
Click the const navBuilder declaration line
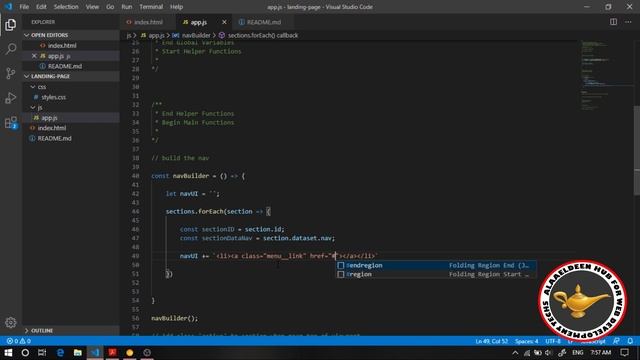point(198,176)
